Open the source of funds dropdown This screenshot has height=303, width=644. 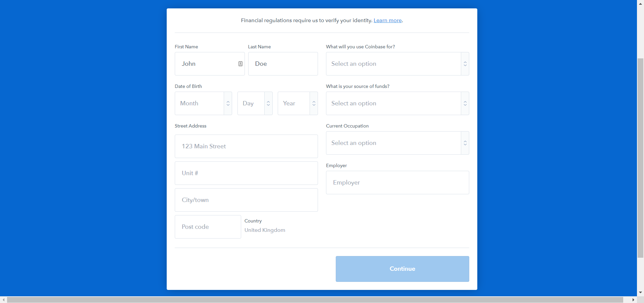pyautogui.click(x=397, y=103)
